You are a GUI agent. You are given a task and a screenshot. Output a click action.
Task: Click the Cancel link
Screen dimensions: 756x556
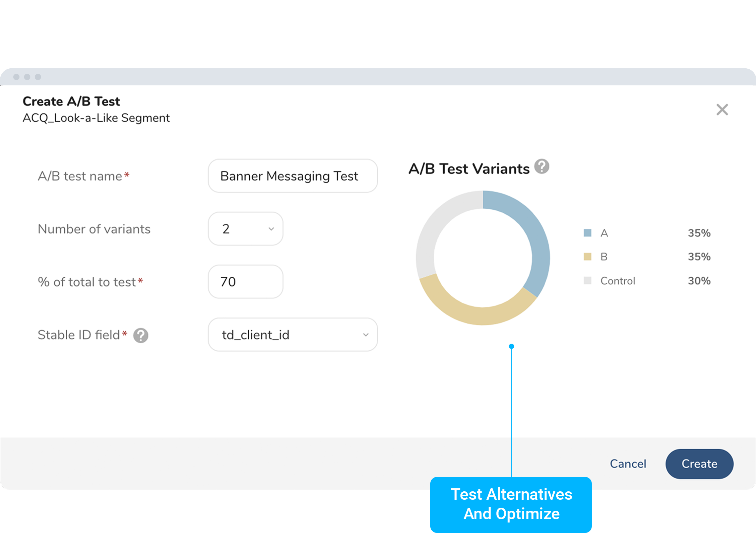(x=628, y=464)
